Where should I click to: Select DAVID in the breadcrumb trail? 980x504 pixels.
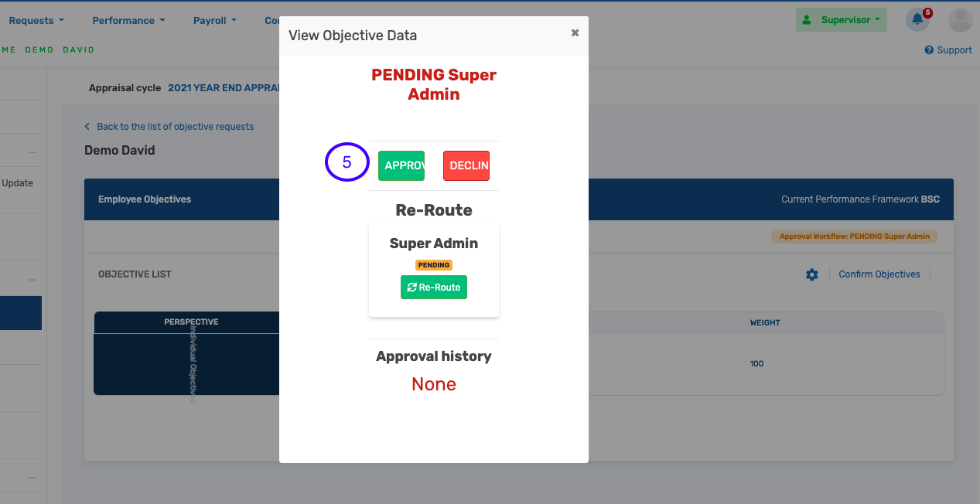[x=78, y=49]
